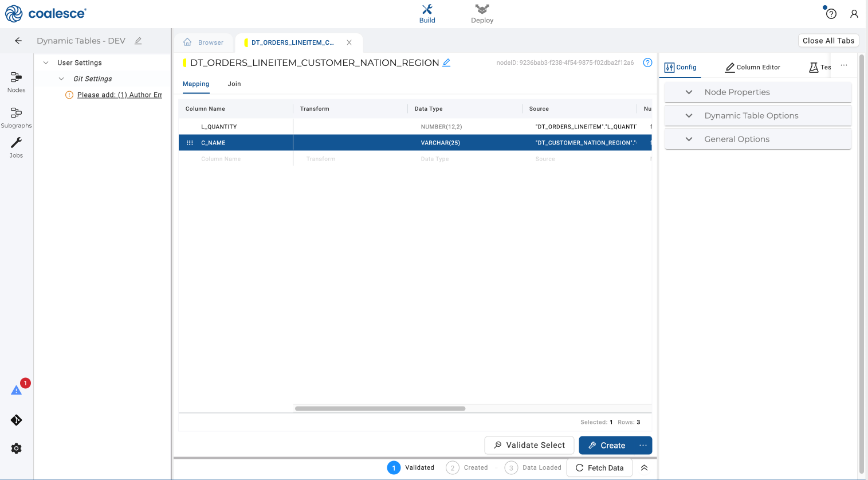The image size is (868, 480).
Task: Open the Jobs wrench icon
Action: coord(16,147)
